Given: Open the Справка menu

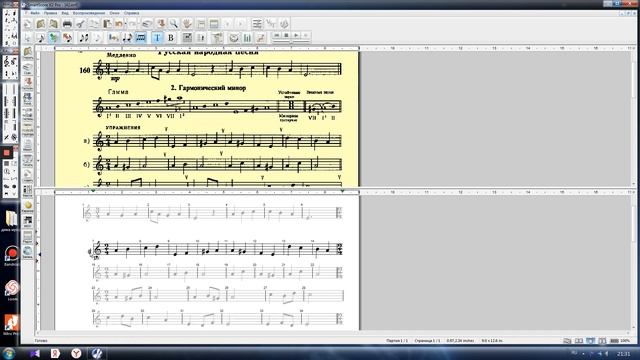Looking at the screenshot, I should 131,13.
